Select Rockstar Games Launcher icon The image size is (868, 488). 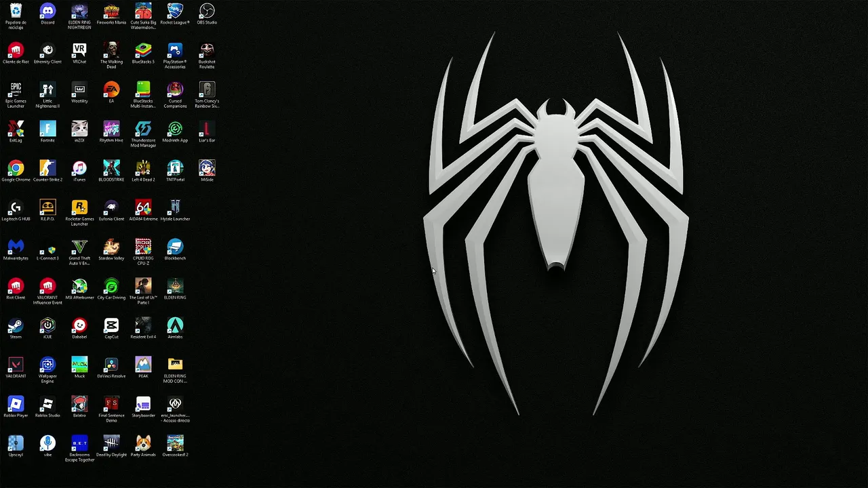coord(79,208)
